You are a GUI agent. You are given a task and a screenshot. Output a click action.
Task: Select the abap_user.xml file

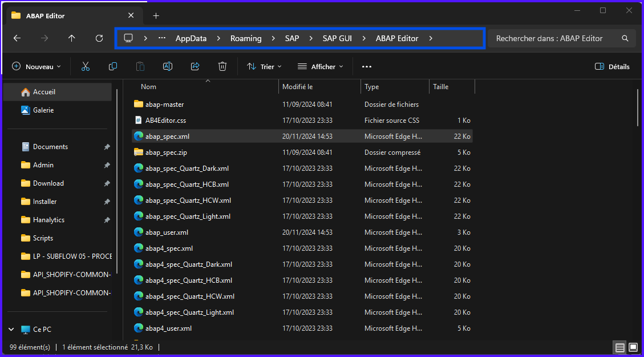tap(167, 232)
